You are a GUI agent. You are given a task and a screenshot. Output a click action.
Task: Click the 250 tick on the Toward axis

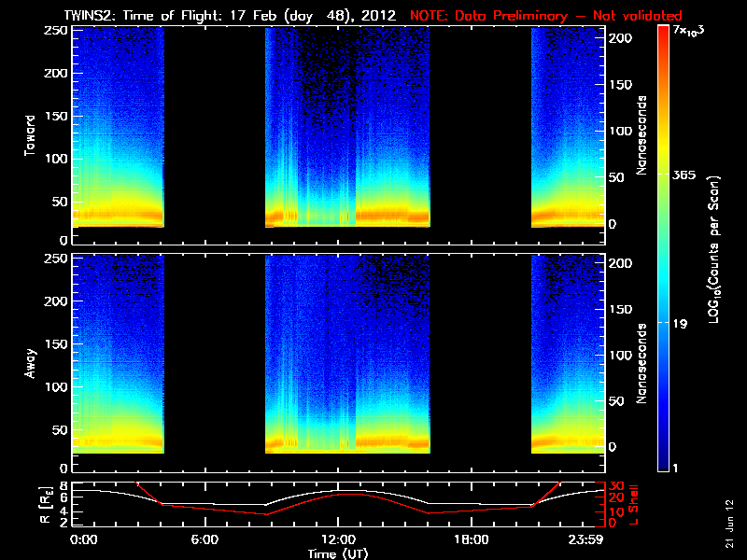[x=56, y=31]
